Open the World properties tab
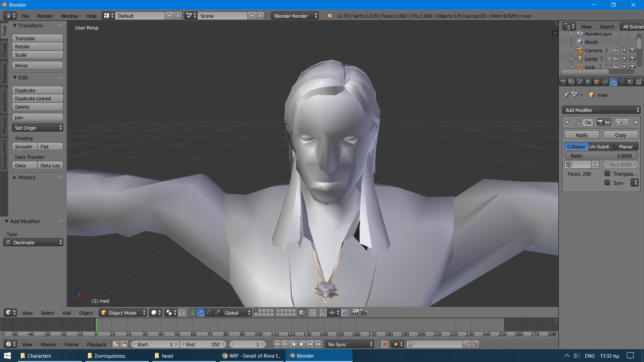 (x=588, y=82)
